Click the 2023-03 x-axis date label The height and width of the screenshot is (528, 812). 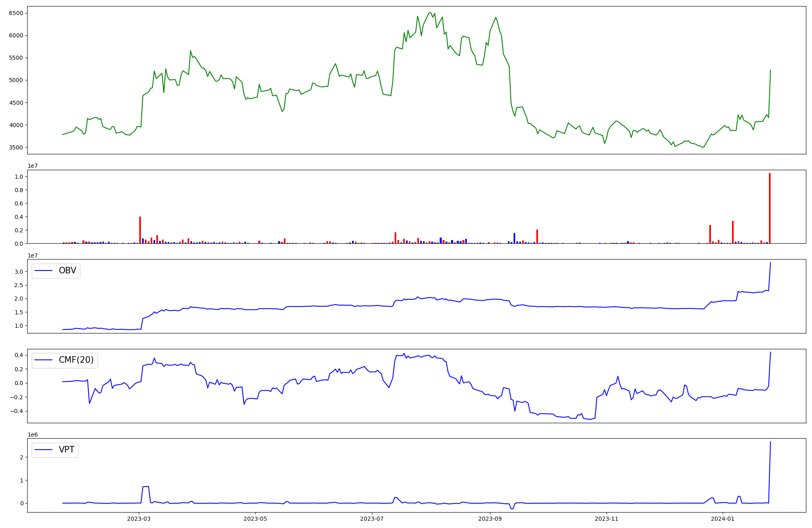click(139, 519)
